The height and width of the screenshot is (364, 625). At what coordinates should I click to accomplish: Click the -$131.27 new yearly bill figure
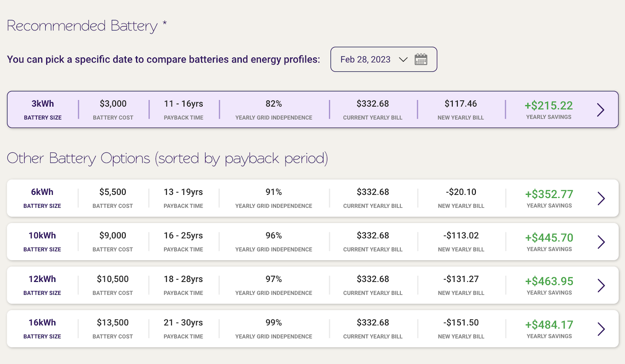(x=460, y=279)
